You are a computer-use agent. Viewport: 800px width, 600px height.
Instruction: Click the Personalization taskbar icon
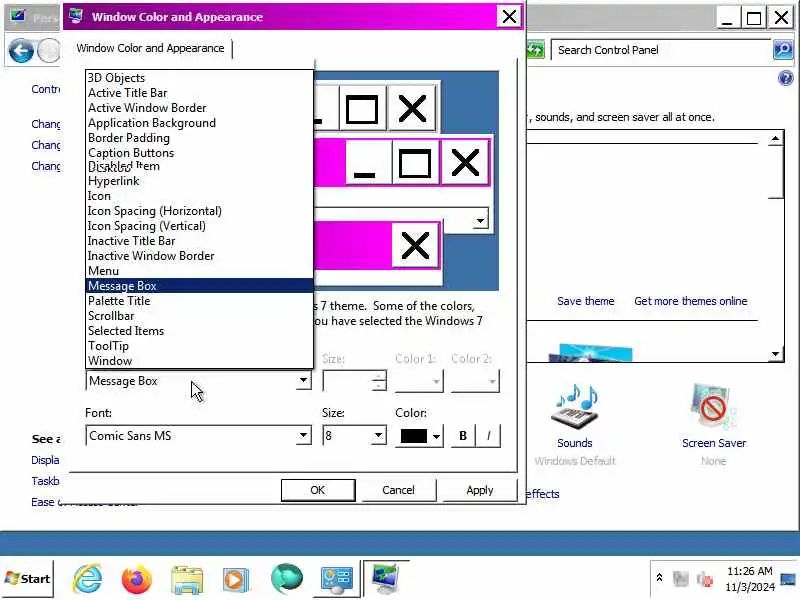385,579
